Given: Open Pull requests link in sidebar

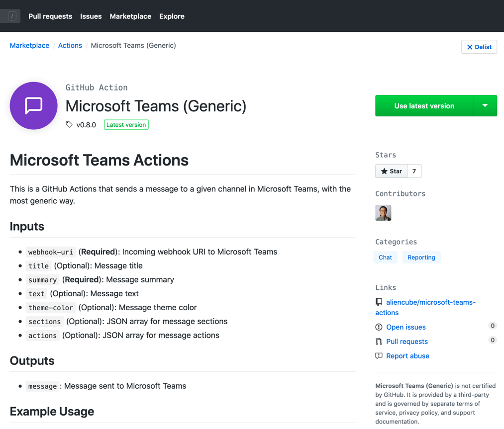Looking at the screenshot, I should [x=407, y=342].
